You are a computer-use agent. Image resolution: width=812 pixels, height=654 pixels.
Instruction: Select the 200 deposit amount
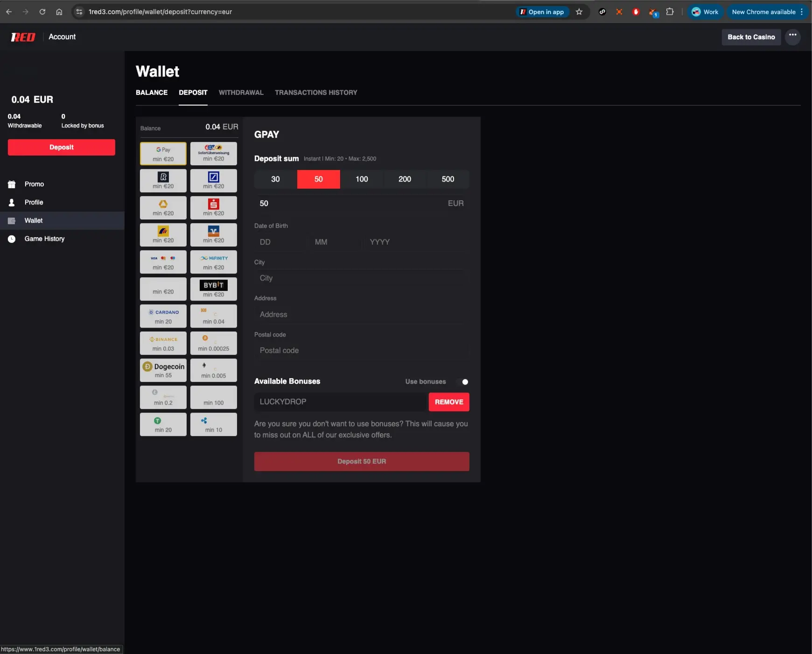click(405, 179)
